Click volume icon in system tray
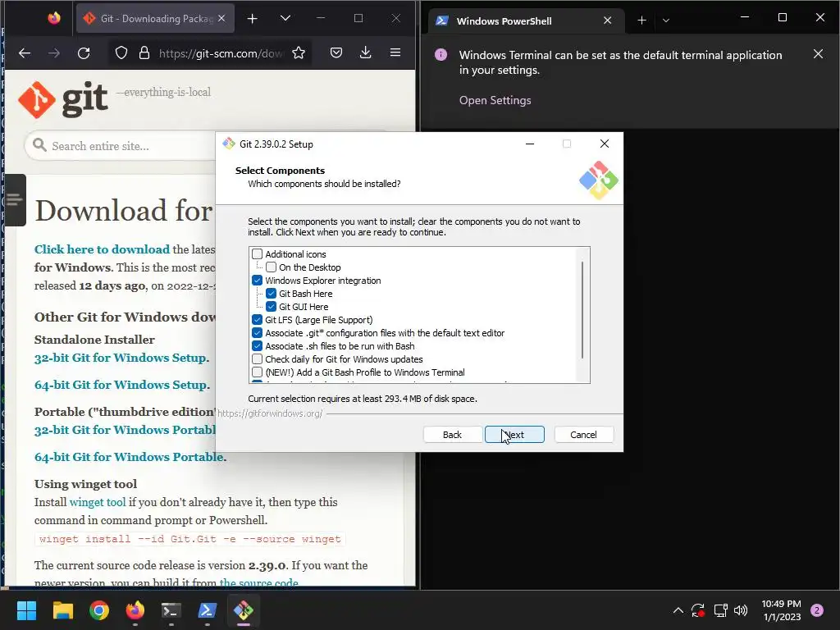 click(741, 610)
